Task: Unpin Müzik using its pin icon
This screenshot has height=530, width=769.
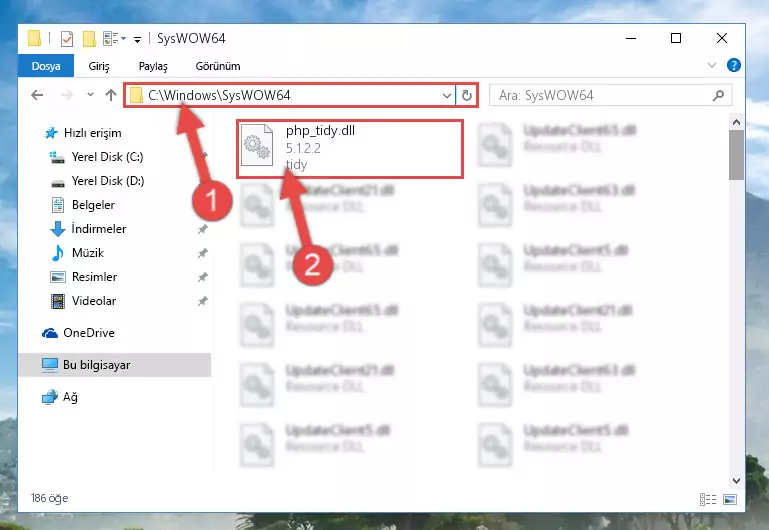Action: [x=203, y=253]
